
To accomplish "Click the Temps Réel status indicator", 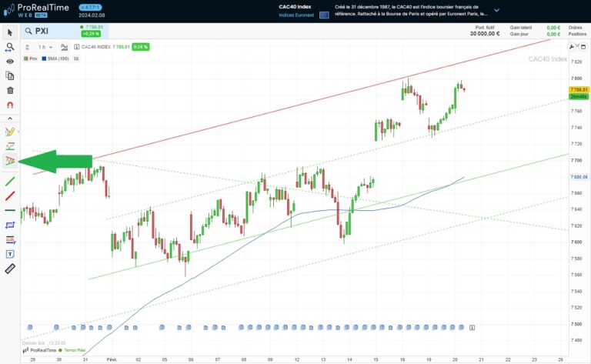I will tap(72, 350).
